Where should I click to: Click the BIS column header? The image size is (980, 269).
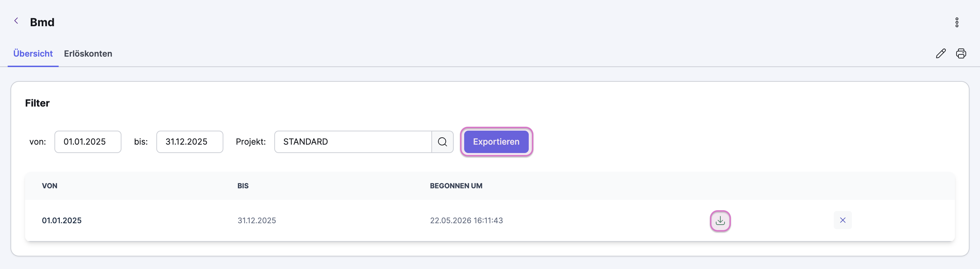[x=243, y=186]
